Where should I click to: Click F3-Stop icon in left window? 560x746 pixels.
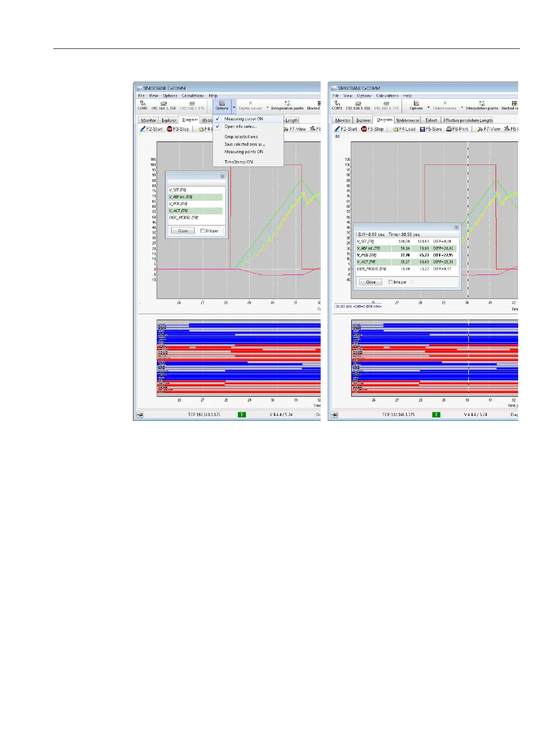pos(169,129)
